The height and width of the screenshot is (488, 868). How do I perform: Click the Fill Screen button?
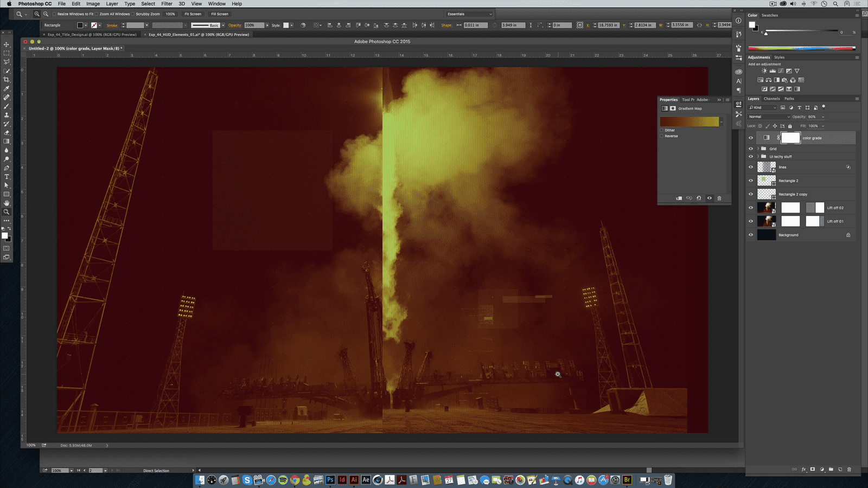pyautogui.click(x=219, y=14)
